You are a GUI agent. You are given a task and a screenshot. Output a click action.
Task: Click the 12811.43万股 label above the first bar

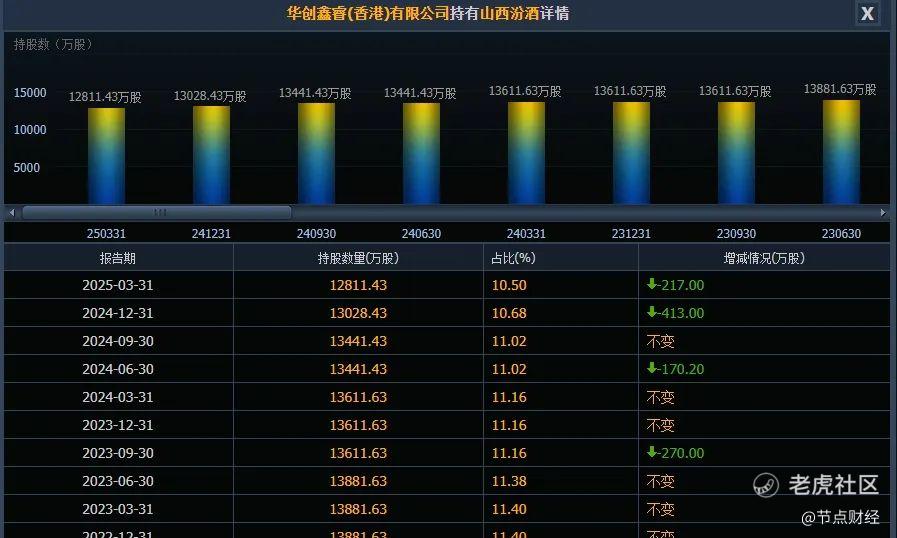pyautogui.click(x=105, y=97)
